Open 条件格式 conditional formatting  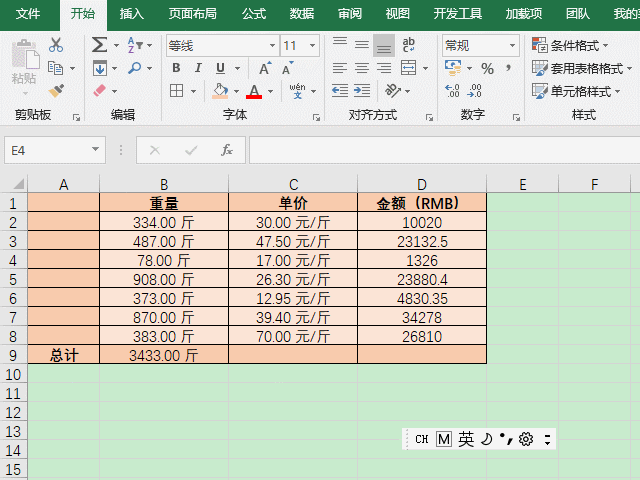[570, 45]
